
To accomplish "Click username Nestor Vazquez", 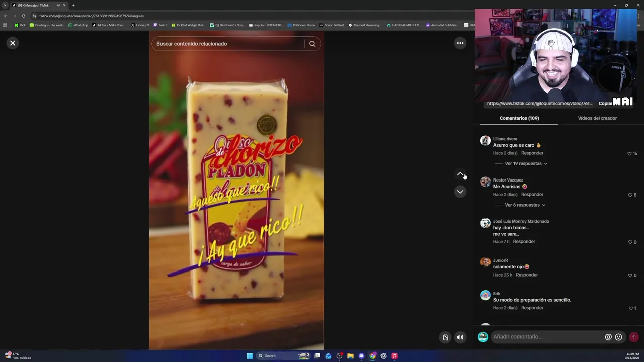I will tap(508, 180).
